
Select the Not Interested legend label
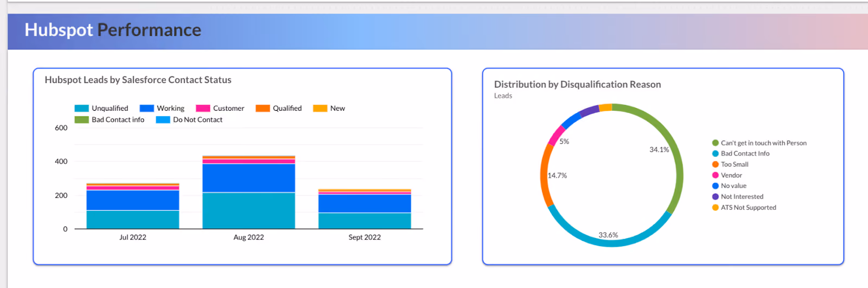click(x=742, y=197)
